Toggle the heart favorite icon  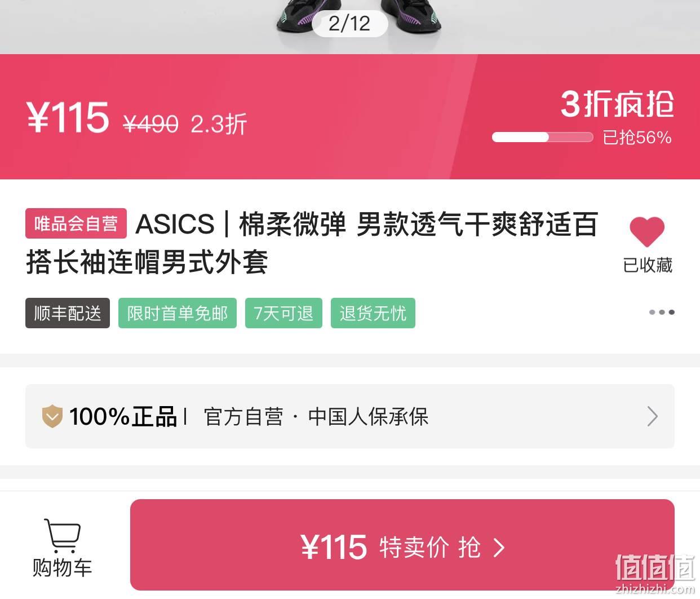(647, 232)
